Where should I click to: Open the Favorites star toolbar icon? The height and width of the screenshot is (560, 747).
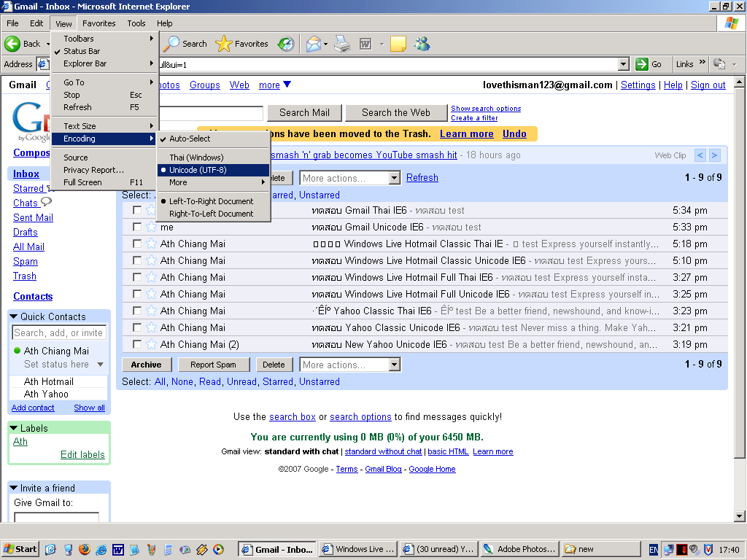(x=223, y=44)
